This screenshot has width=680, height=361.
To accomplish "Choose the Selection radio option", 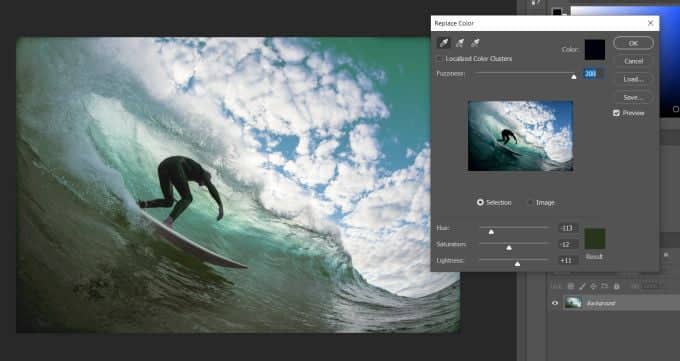I will point(480,203).
